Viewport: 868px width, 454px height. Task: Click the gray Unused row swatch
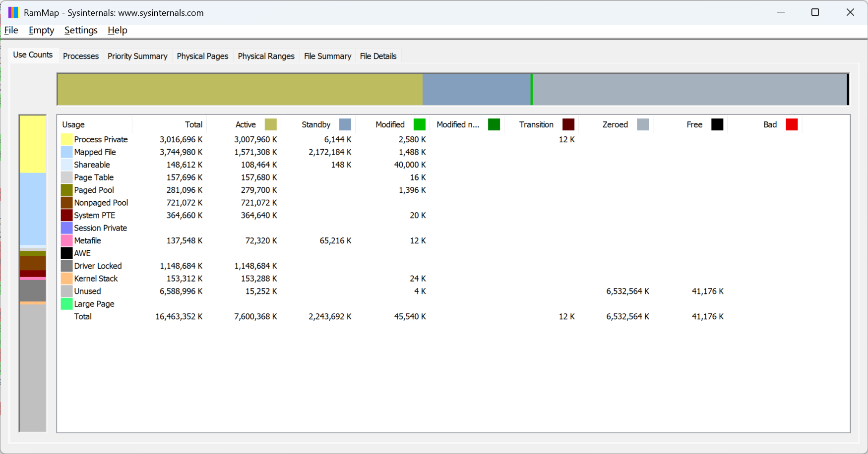(67, 291)
